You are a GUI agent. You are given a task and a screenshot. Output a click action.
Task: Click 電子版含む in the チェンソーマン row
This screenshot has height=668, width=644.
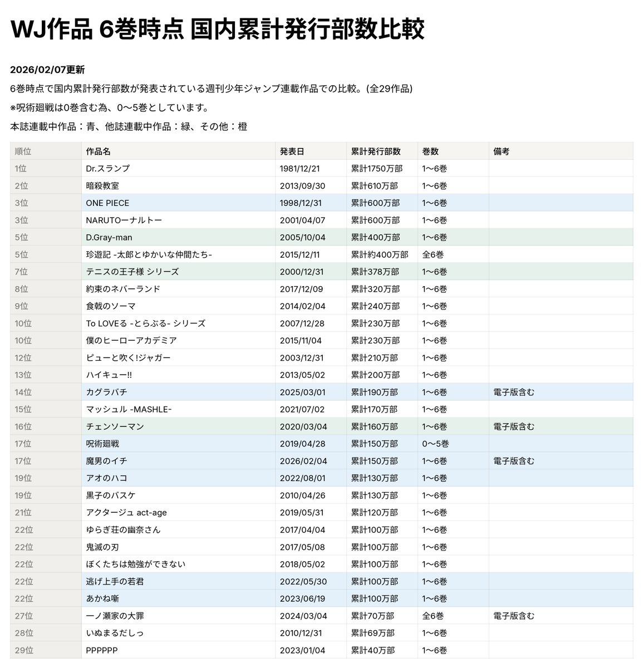tap(514, 427)
